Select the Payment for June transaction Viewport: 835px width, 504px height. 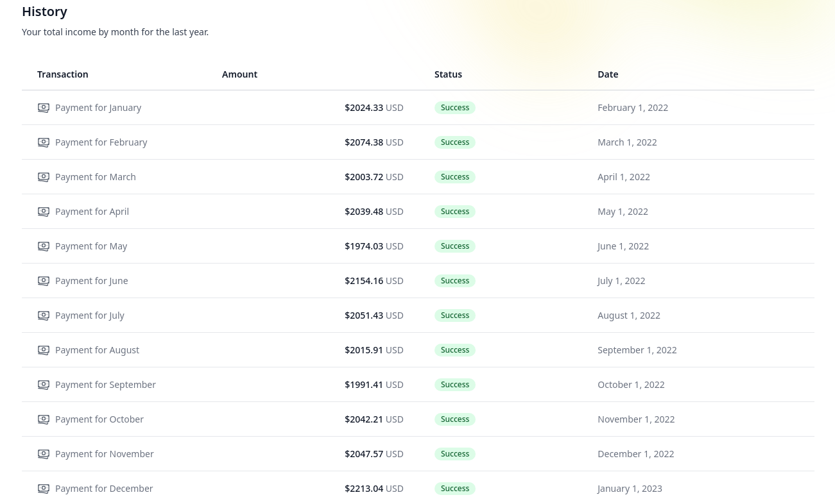[91, 281]
